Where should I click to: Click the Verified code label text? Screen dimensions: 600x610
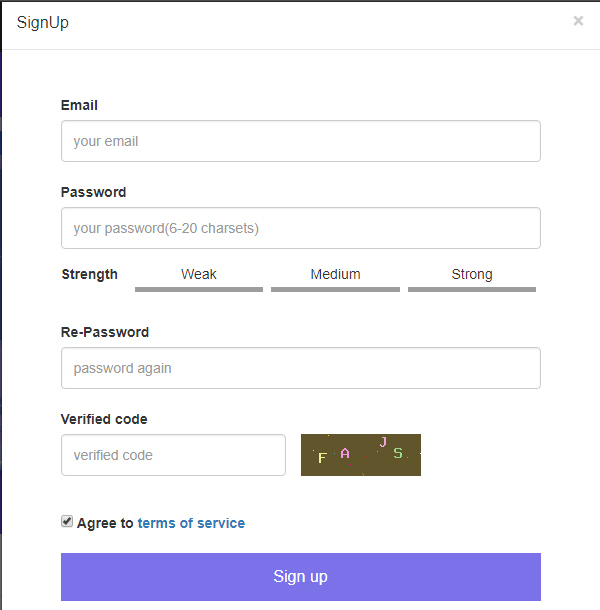[104, 419]
